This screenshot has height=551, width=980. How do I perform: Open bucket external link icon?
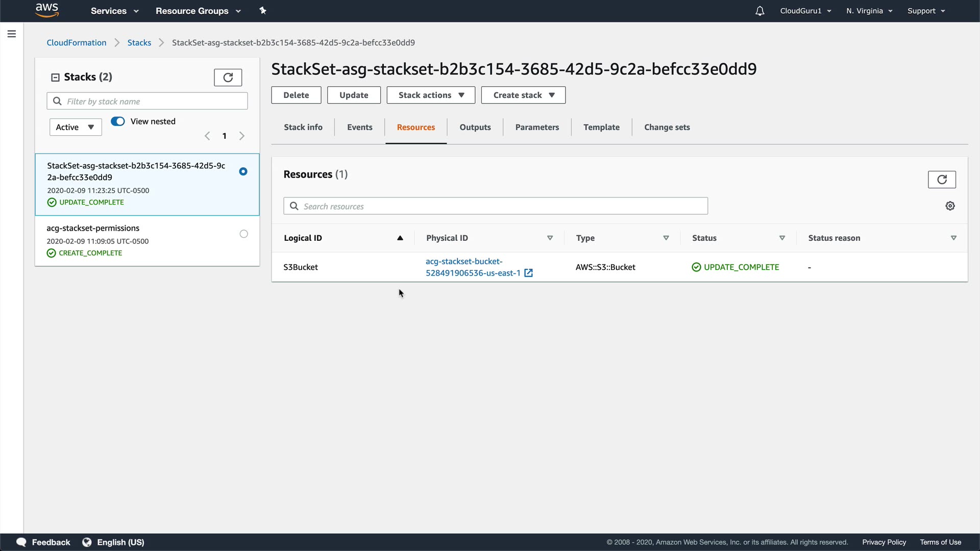529,273
